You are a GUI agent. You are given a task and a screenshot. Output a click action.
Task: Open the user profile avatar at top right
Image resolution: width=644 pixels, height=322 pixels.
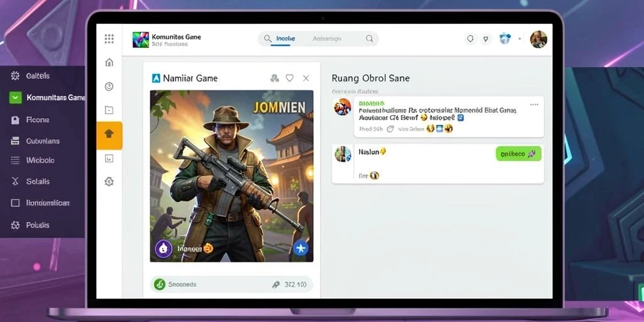click(x=538, y=40)
